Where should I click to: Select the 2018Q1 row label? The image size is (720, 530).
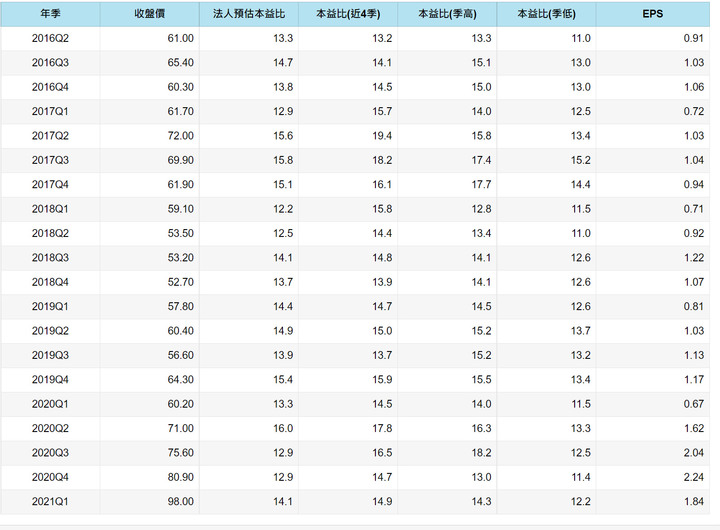coord(50,209)
